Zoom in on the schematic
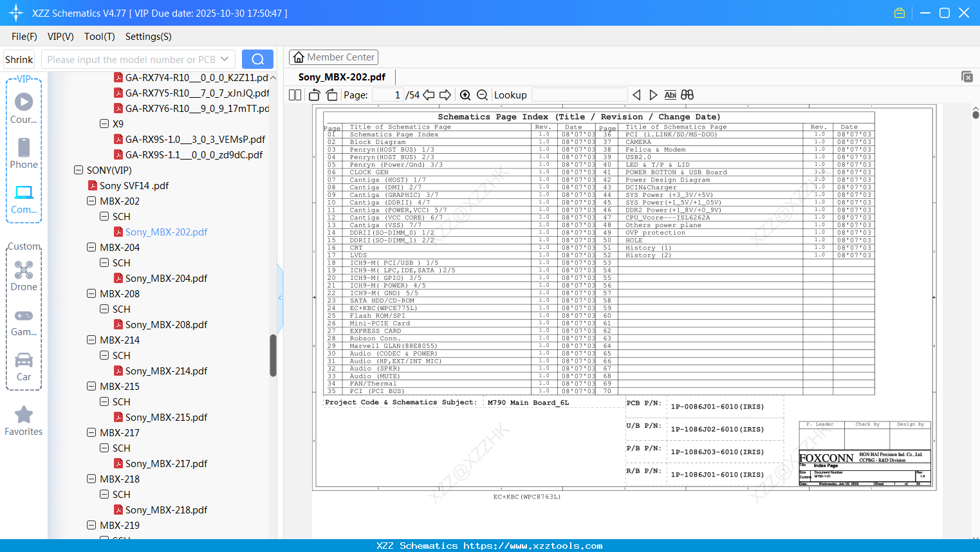The height and width of the screenshot is (552, 980). click(465, 95)
